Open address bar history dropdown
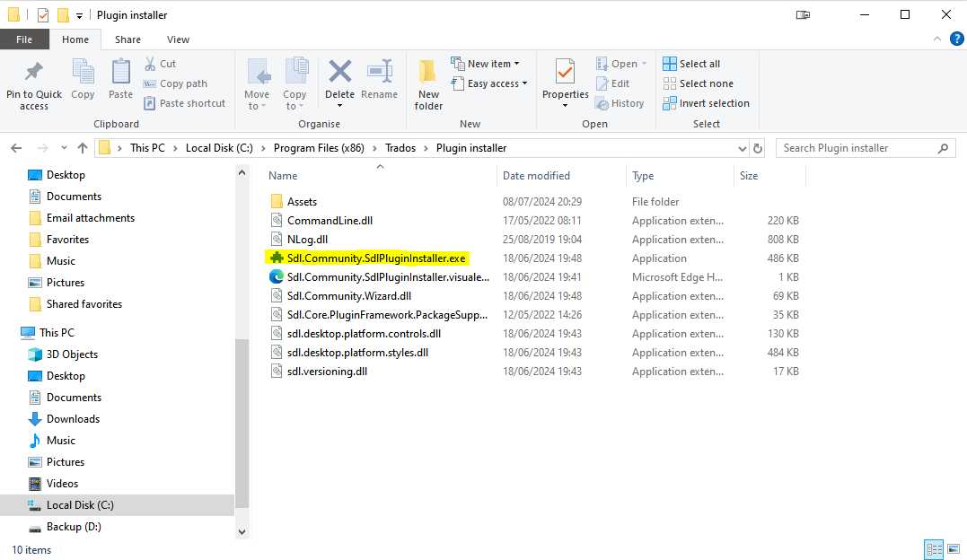 [742, 148]
